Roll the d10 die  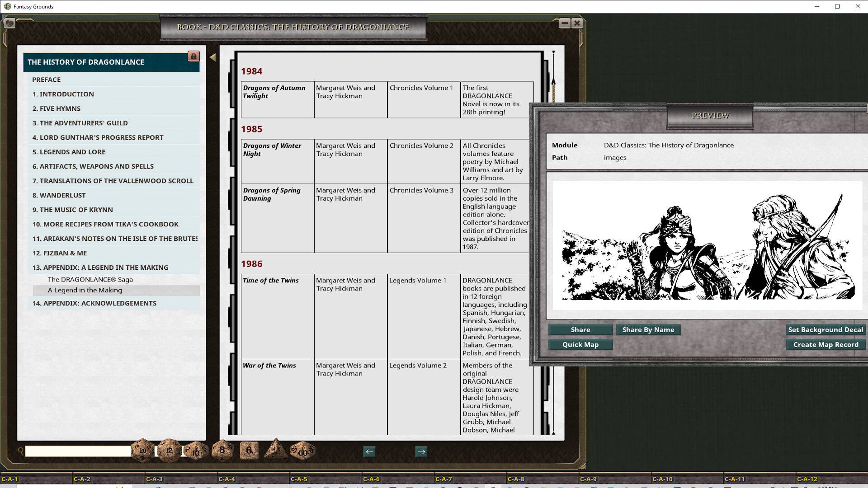196,451
